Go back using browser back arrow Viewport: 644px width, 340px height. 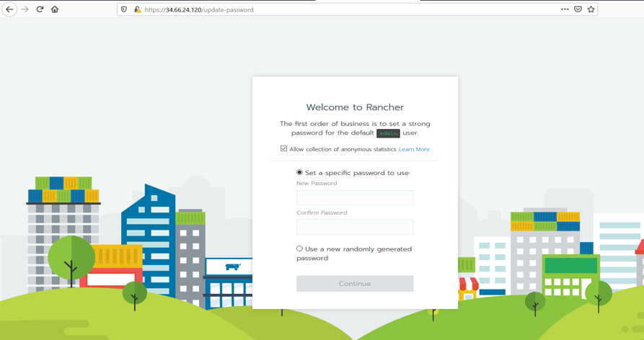tap(9, 9)
